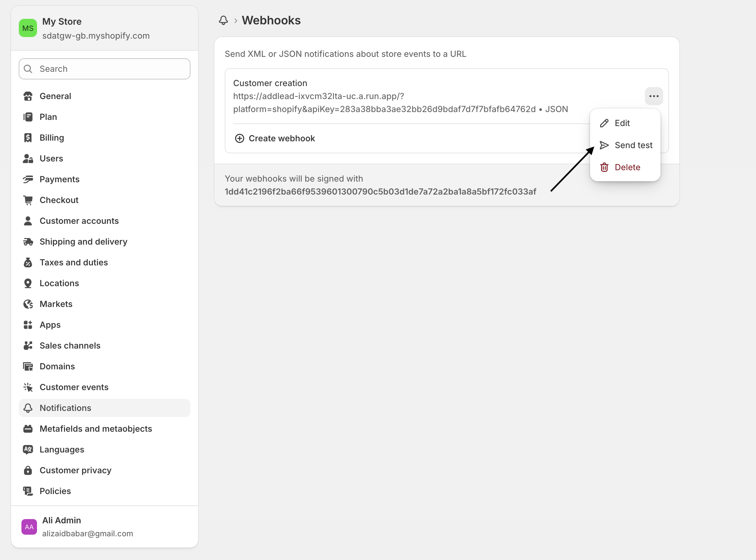This screenshot has height=560, width=756.
Task: Focus the settings Search field
Action: click(x=104, y=69)
